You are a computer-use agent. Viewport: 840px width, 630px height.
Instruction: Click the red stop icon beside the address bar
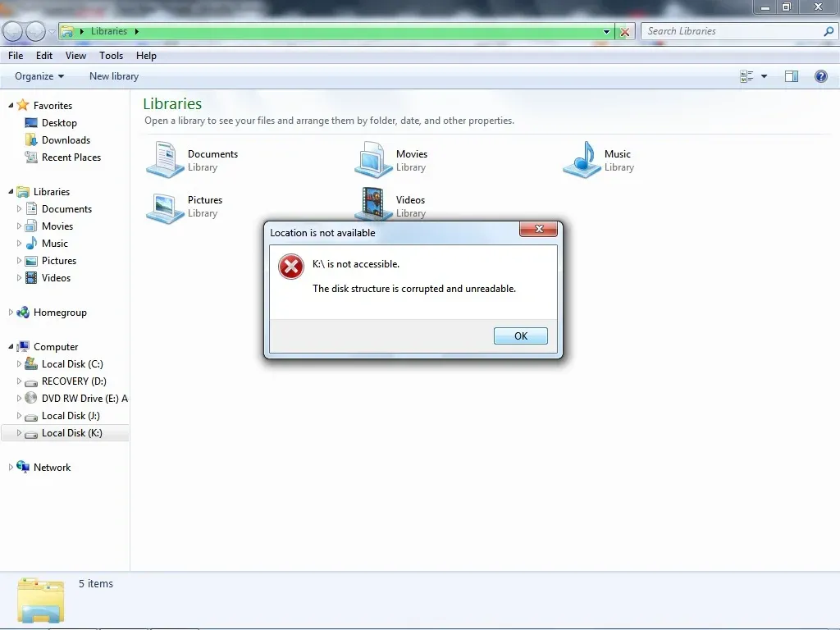[624, 31]
